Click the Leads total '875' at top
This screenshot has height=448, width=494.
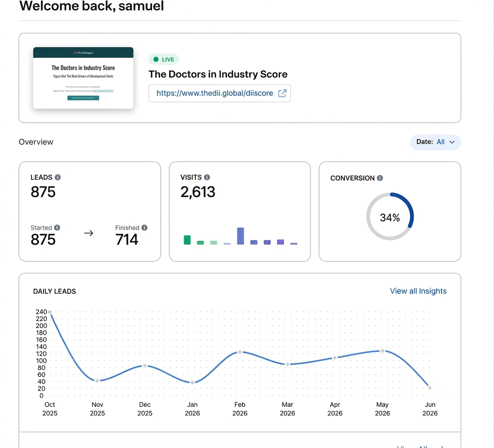[x=43, y=192]
